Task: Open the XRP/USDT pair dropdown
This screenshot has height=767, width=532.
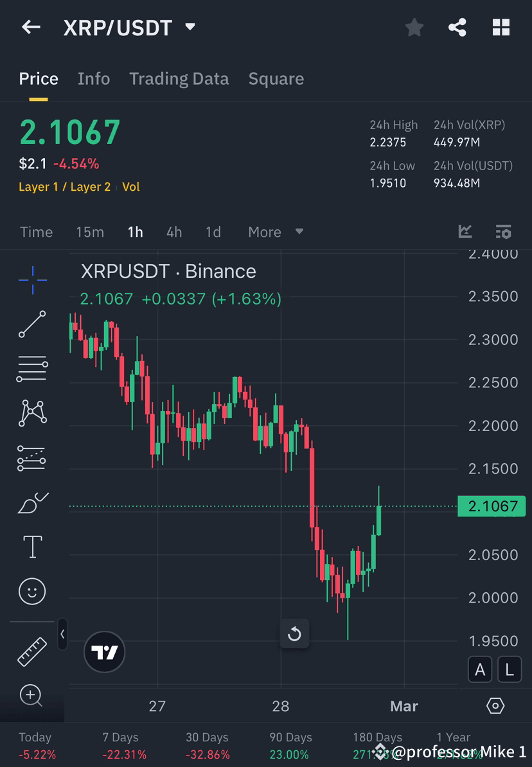Action: click(x=190, y=27)
